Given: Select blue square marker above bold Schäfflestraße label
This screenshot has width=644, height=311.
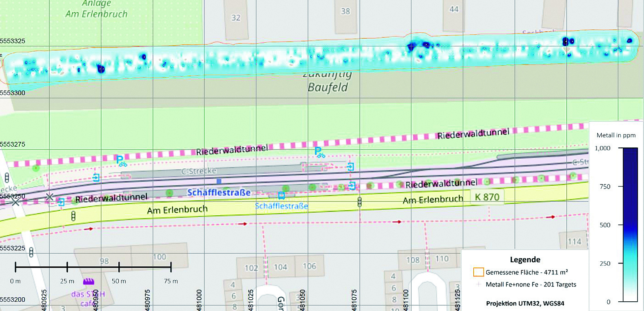Looking at the screenshot, I should pos(219,181).
